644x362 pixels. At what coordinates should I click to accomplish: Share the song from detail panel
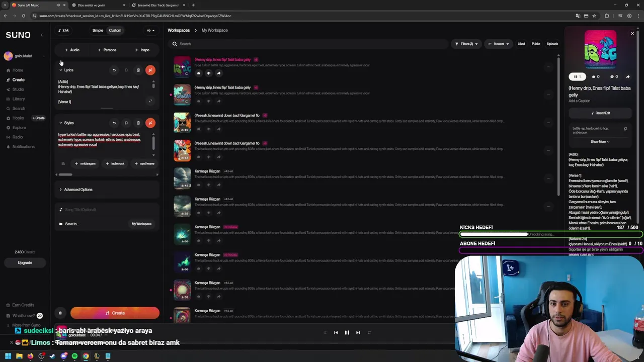click(628, 77)
